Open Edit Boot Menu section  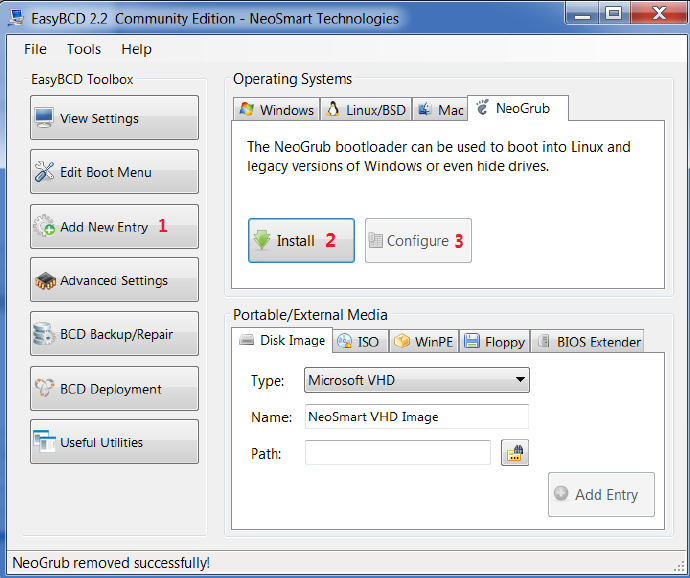coord(114,172)
